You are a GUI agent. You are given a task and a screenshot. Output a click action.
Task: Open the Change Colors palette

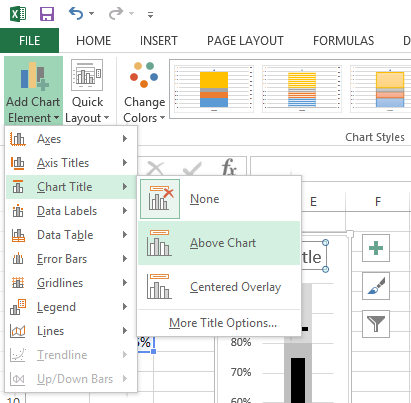click(x=144, y=91)
